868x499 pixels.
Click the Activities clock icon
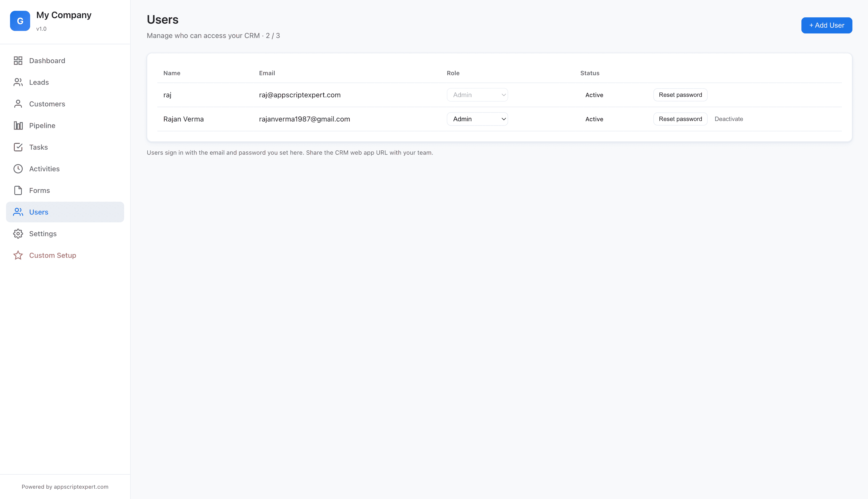(18, 169)
